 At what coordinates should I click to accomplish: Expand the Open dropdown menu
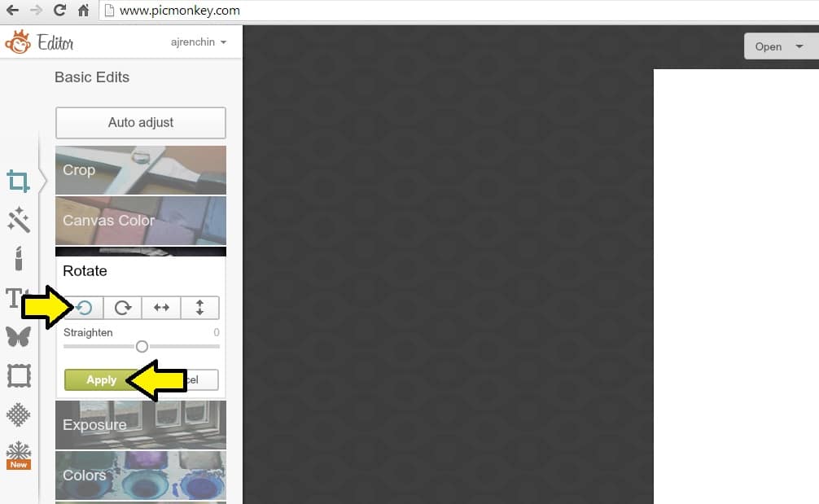[779, 46]
